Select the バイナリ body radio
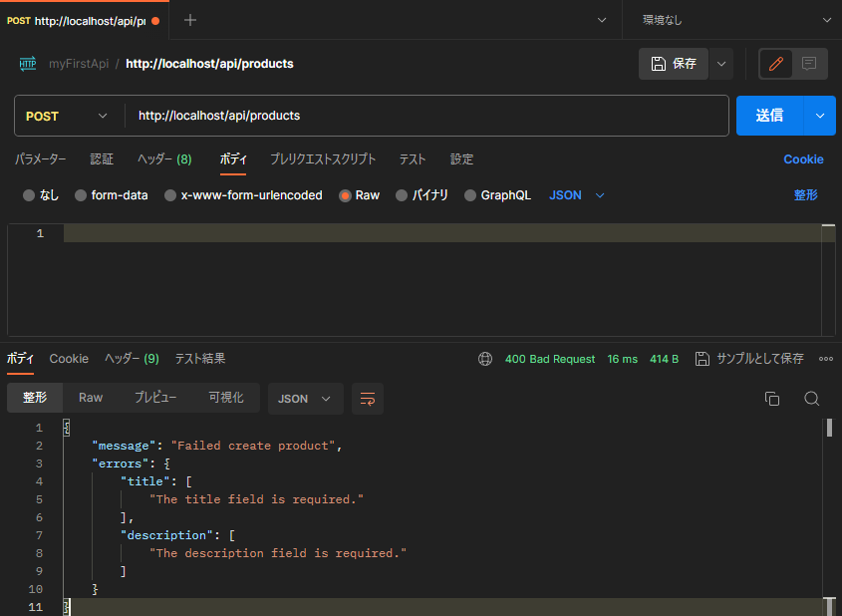 point(402,195)
